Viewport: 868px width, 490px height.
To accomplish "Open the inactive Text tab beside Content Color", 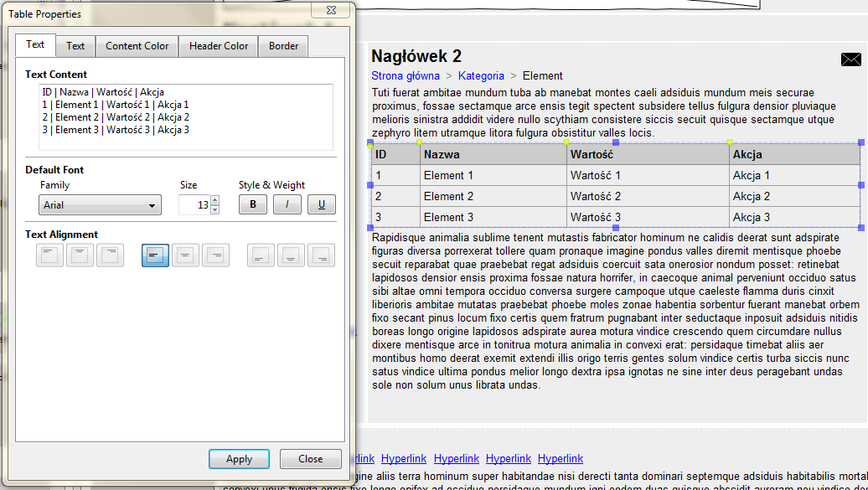I will coord(75,46).
